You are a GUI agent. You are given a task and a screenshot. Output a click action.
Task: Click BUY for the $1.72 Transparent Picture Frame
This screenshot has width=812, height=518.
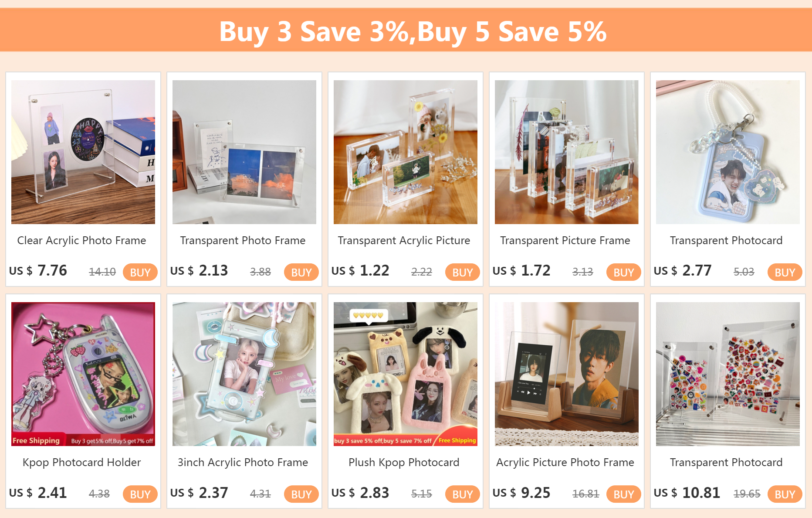click(x=623, y=272)
